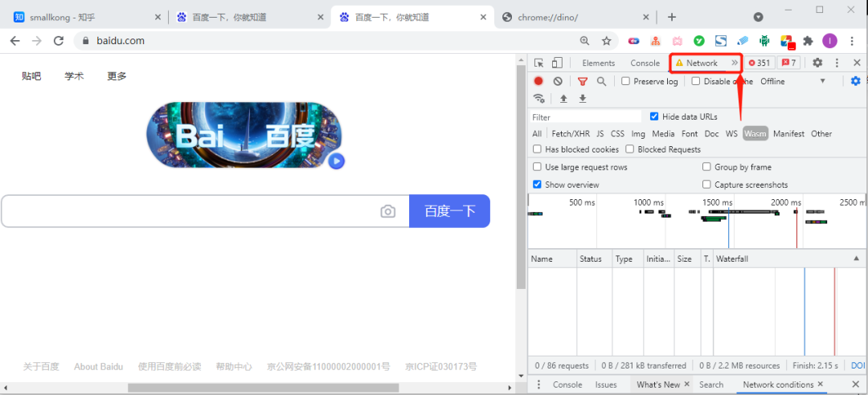
Task: Open the drawer Issues tab
Action: tap(606, 385)
